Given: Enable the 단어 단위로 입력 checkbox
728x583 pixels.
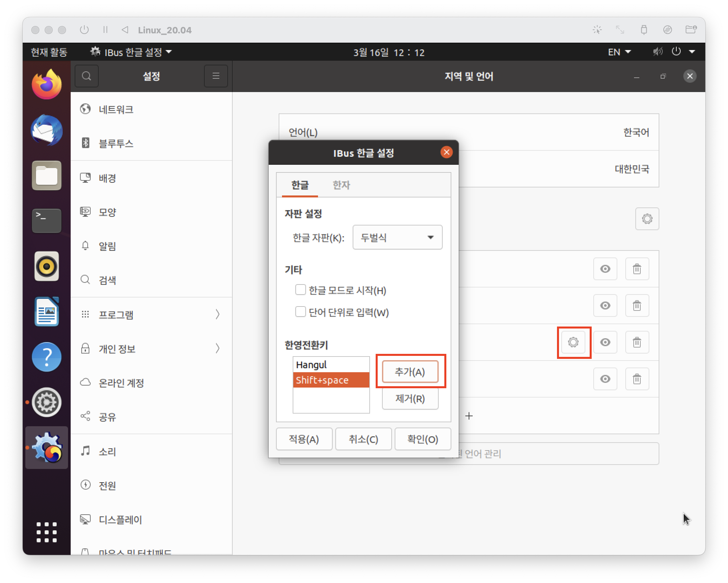Looking at the screenshot, I should point(300,312).
